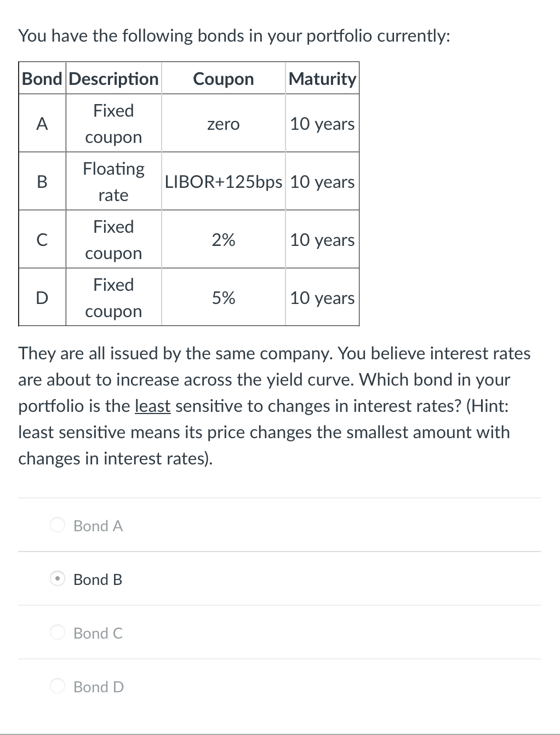The width and height of the screenshot is (560, 735).
Task: Click the Floating rate description cell
Action: (x=113, y=182)
